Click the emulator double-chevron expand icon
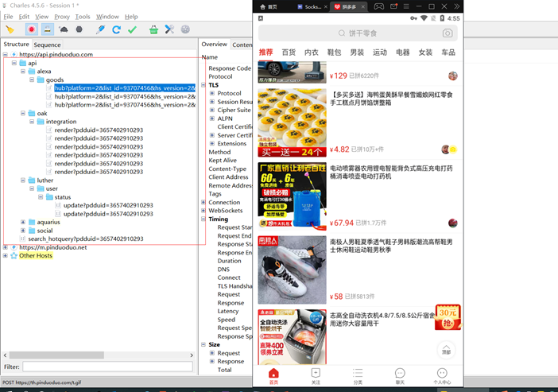The height and width of the screenshot is (392, 558). click(x=457, y=6)
